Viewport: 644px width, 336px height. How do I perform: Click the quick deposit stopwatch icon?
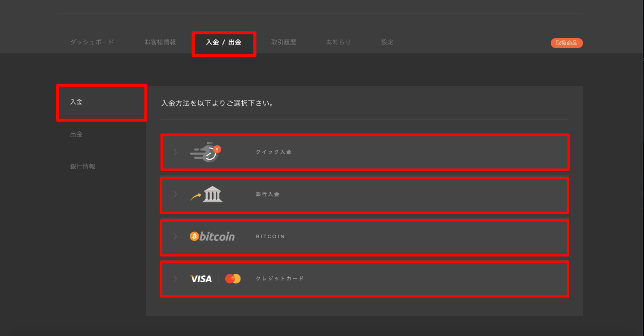(x=206, y=152)
